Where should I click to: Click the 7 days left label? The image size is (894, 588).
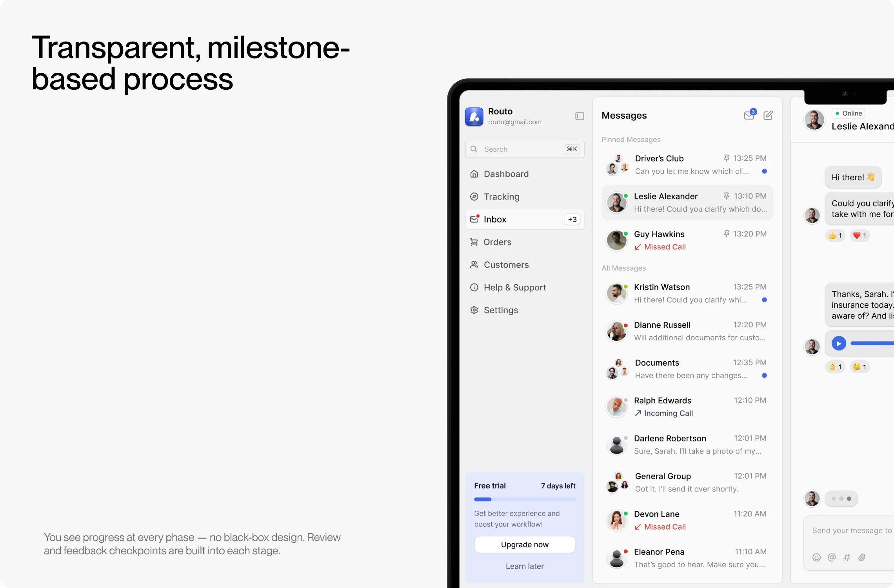[558, 486]
